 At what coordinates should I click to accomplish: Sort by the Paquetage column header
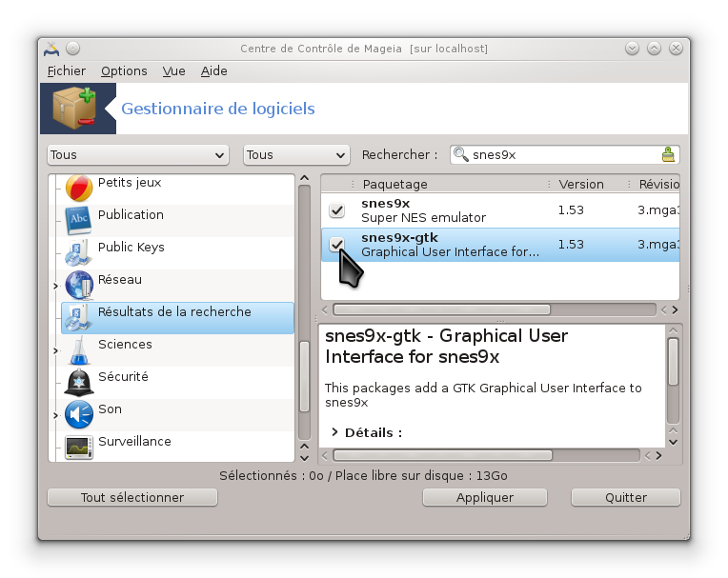(451, 184)
